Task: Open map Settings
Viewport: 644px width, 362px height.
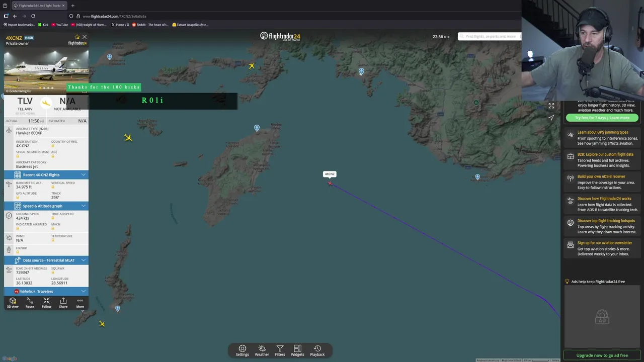Action: tap(243, 350)
